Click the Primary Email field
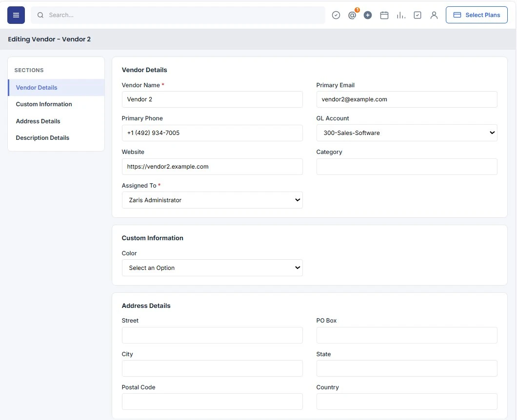This screenshot has height=420, width=517. 407,99
